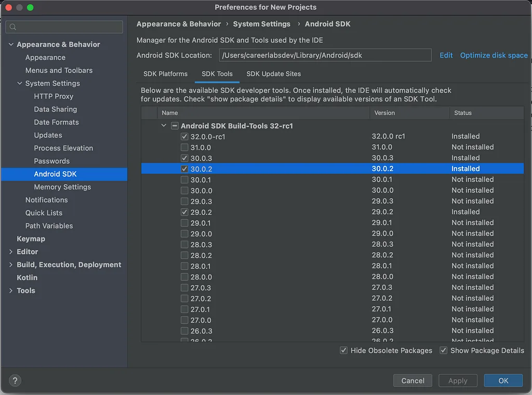Select HTTP Proxy settings
The width and height of the screenshot is (532, 395).
pyautogui.click(x=54, y=96)
